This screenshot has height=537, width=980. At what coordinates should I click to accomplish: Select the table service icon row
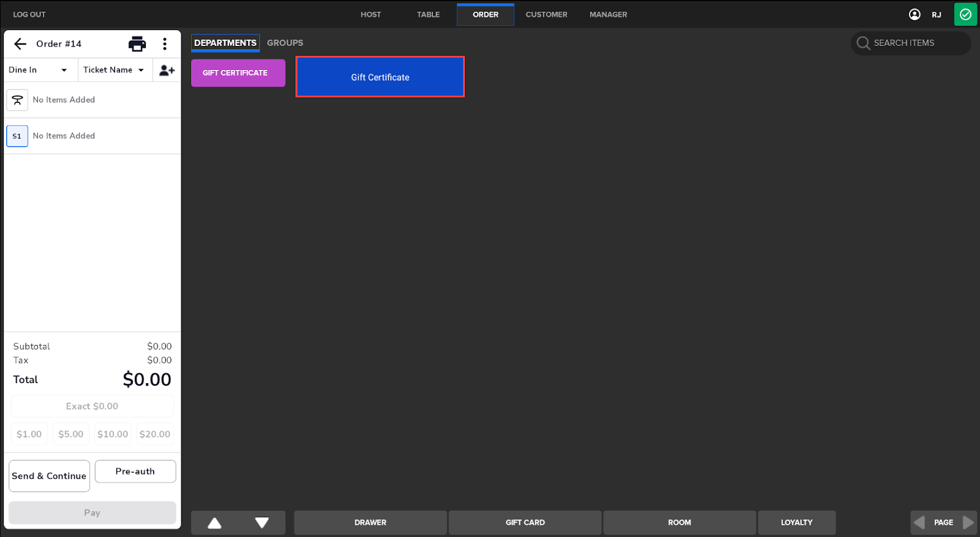tap(17, 100)
